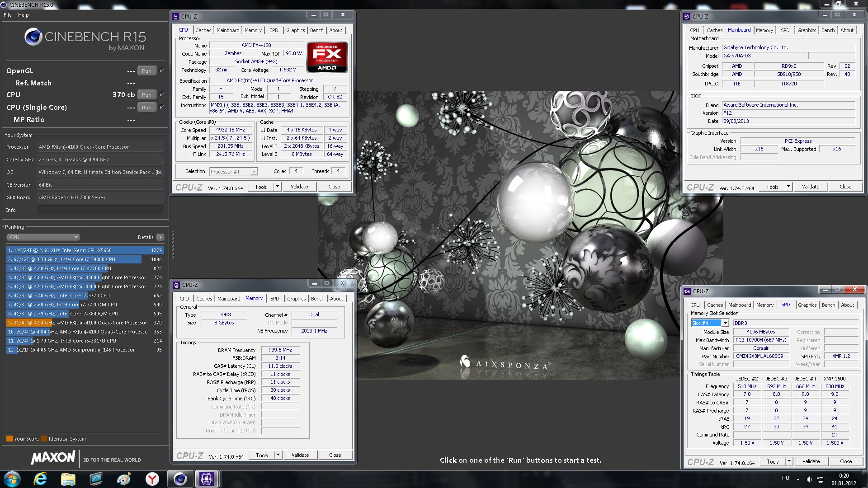The height and width of the screenshot is (488, 868).
Task: Run the CPU Single Core benchmark
Action: [x=146, y=108]
